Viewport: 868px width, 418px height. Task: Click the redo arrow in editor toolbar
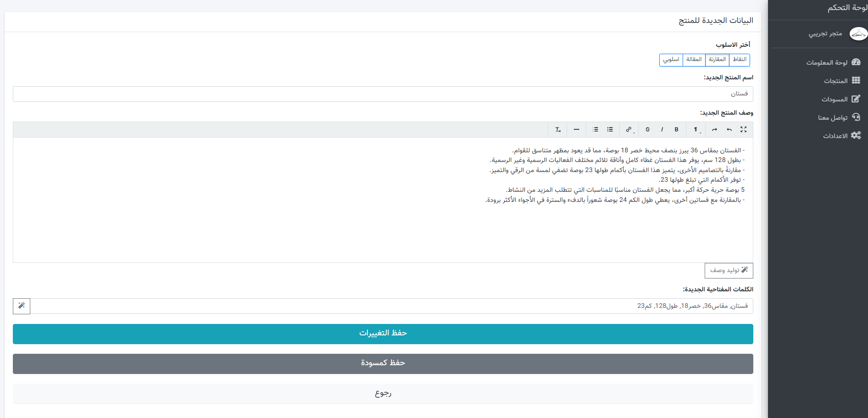tap(714, 130)
